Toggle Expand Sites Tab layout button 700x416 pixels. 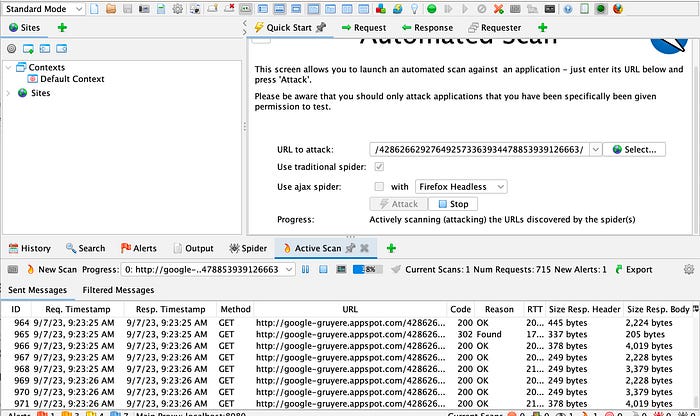click(x=263, y=8)
